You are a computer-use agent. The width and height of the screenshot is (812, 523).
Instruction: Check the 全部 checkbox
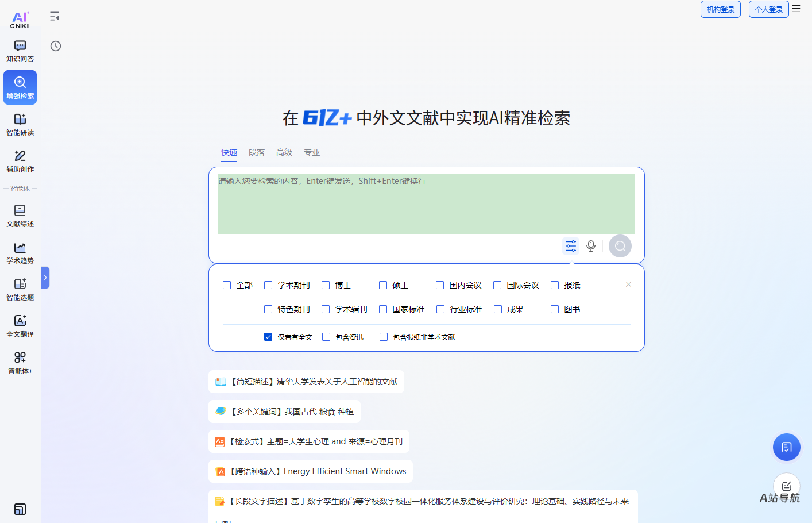click(x=227, y=285)
